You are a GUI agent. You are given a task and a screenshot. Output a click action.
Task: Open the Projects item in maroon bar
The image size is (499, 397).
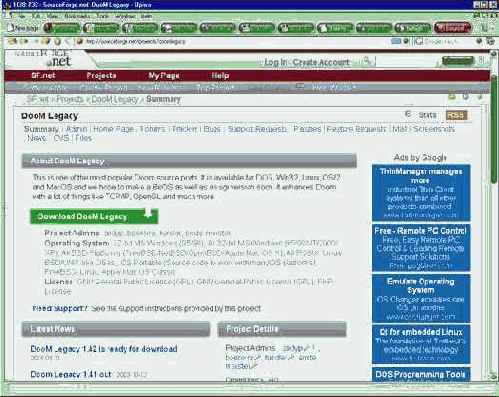pyautogui.click(x=101, y=76)
